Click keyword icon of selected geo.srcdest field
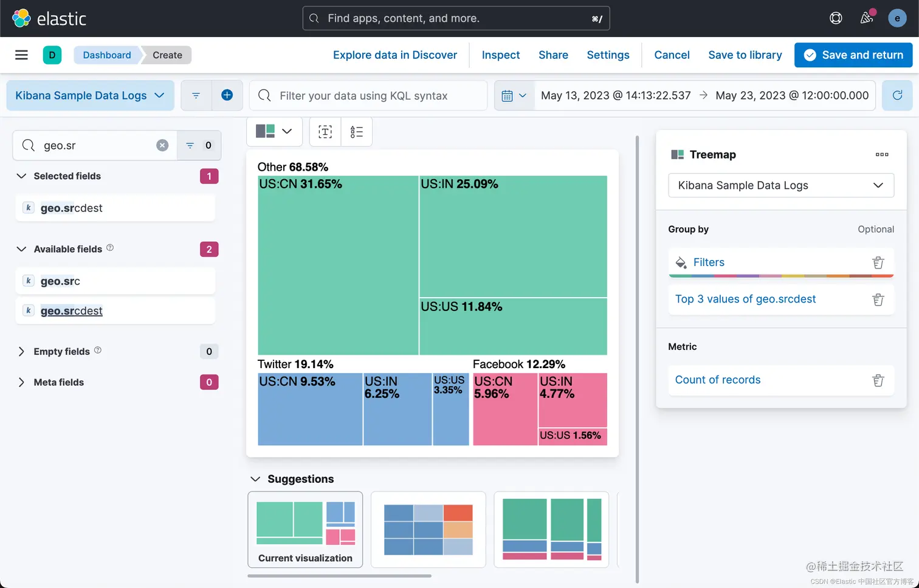The height and width of the screenshot is (588, 919). [28, 208]
